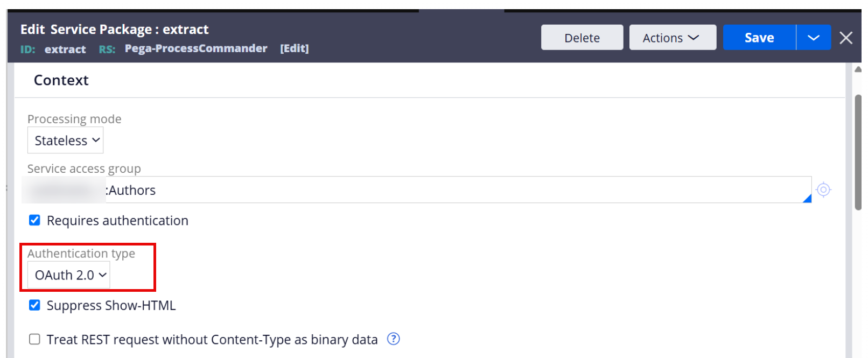Open the Save options split arrow

(x=813, y=38)
